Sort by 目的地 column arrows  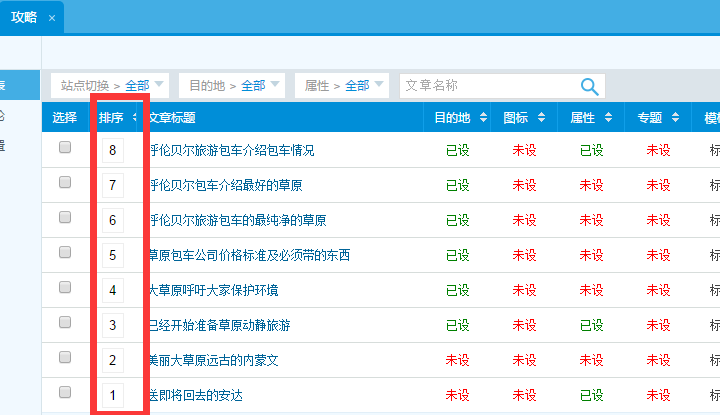coord(483,118)
